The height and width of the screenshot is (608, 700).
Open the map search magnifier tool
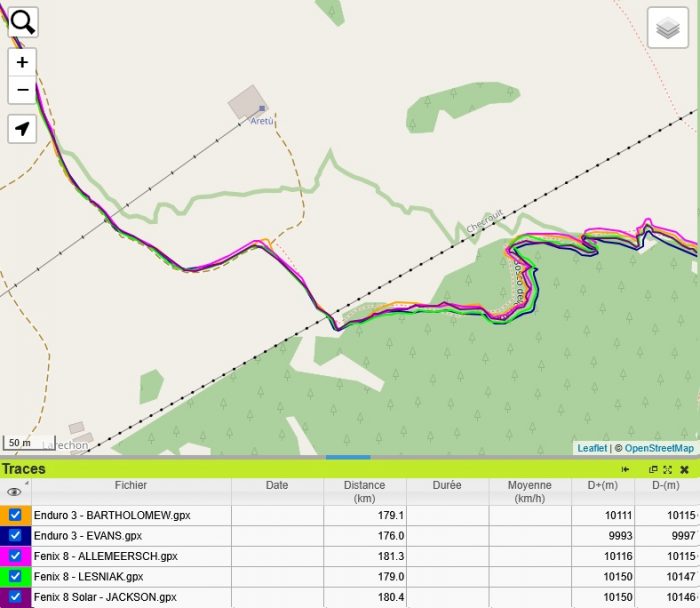(x=23, y=22)
